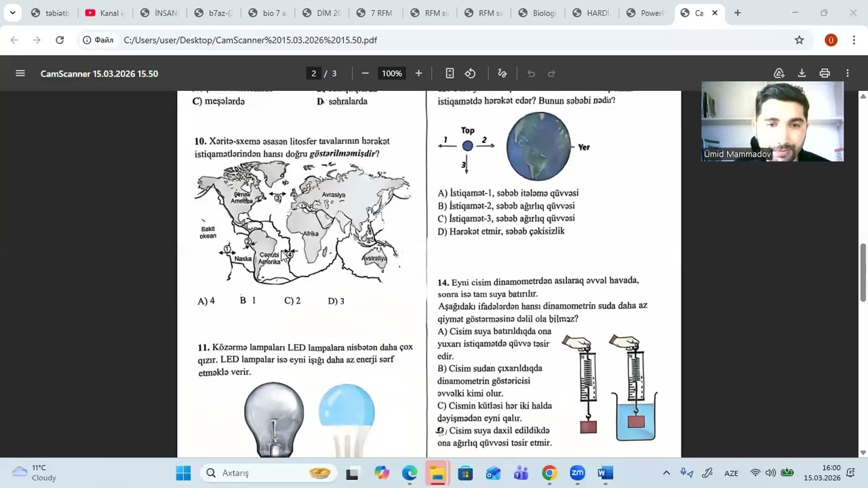Show hidden system tray icons

(x=667, y=473)
